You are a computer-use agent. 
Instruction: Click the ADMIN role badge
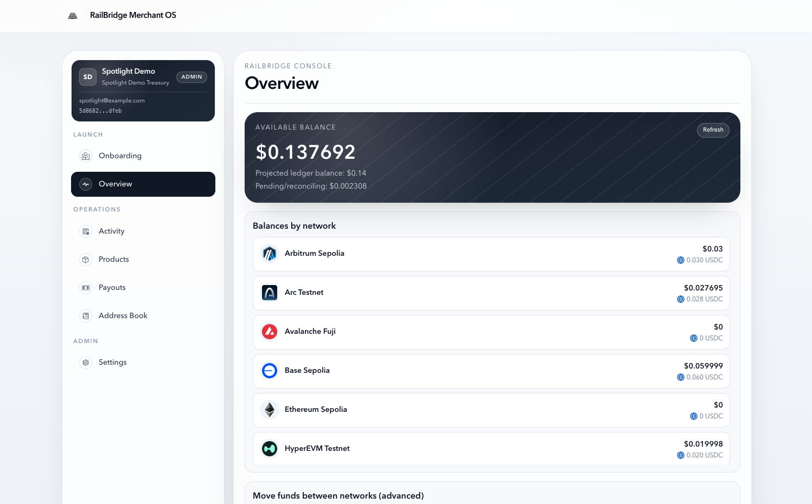(191, 77)
